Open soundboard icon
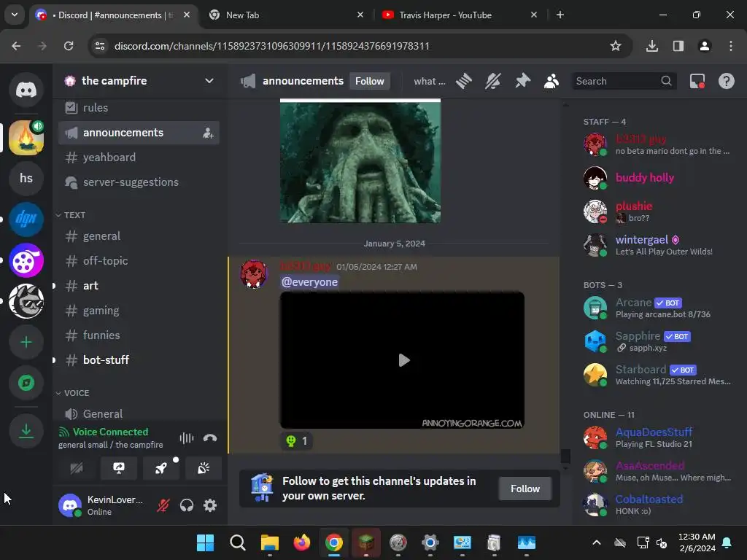 pos(204,468)
